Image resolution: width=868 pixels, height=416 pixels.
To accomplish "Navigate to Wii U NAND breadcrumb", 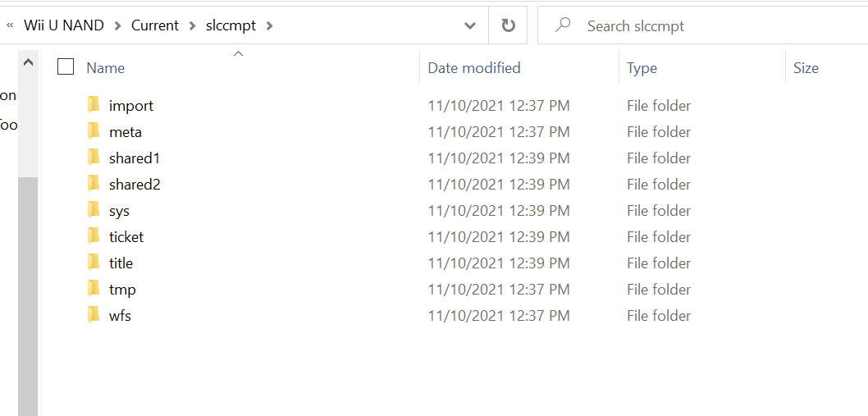I will tap(64, 25).
